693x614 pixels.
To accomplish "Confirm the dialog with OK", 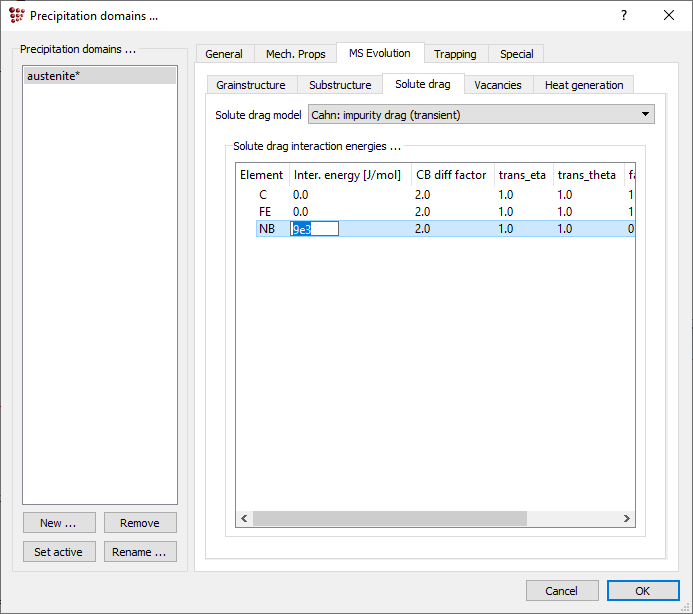I will [642, 591].
